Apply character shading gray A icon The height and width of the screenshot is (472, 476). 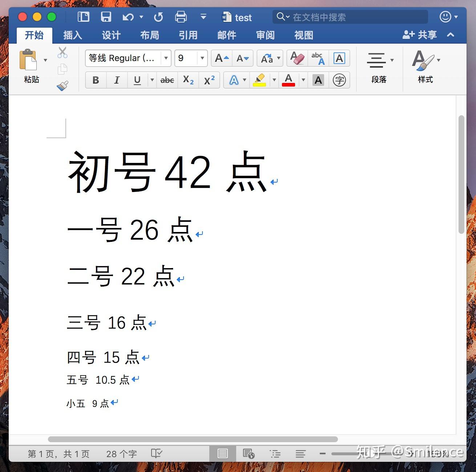(x=318, y=80)
